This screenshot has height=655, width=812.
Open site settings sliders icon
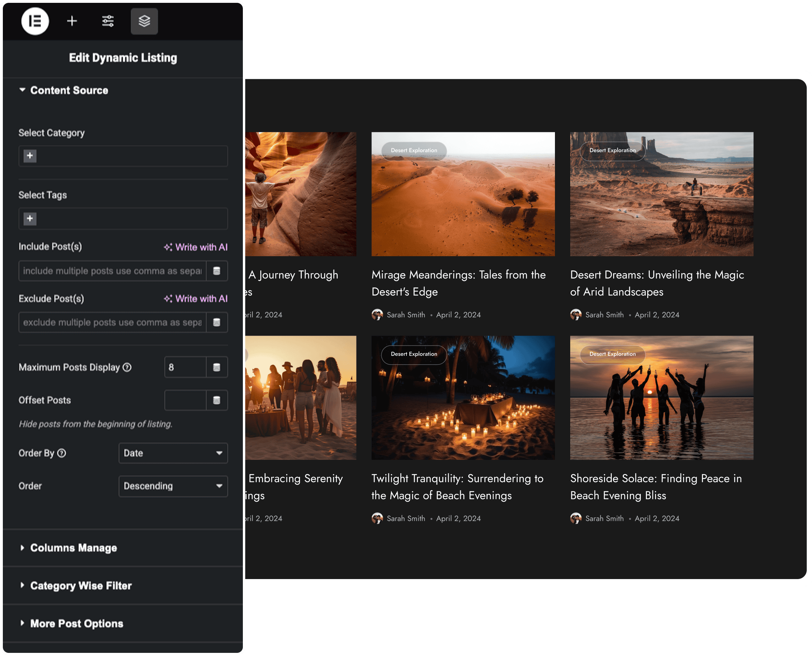point(108,21)
